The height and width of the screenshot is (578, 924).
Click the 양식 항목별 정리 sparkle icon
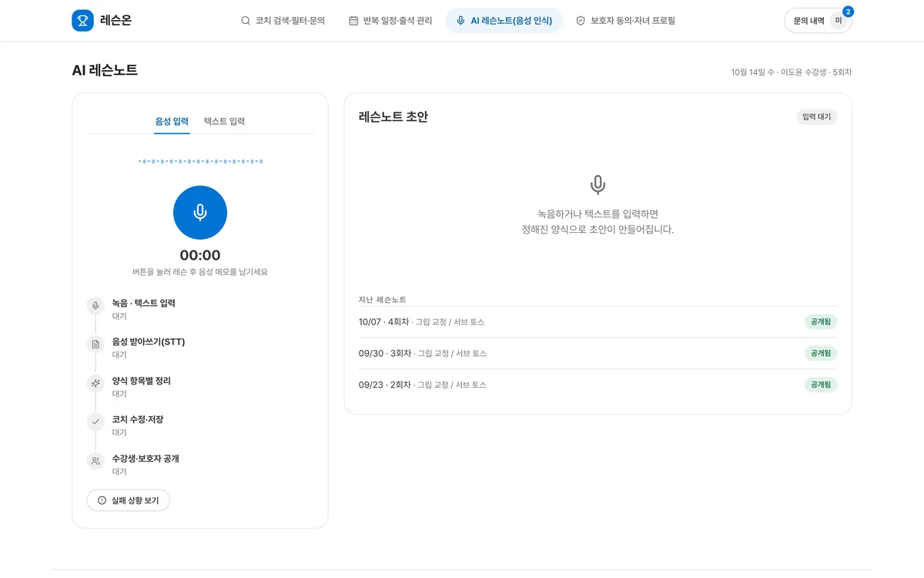(95, 383)
